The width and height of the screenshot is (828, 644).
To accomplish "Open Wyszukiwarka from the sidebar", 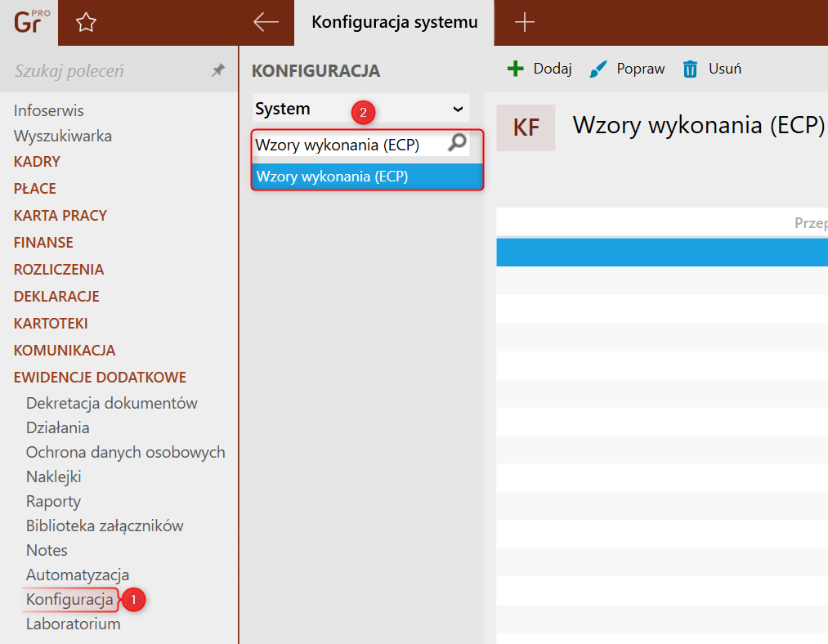I will click(x=63, y=136).
